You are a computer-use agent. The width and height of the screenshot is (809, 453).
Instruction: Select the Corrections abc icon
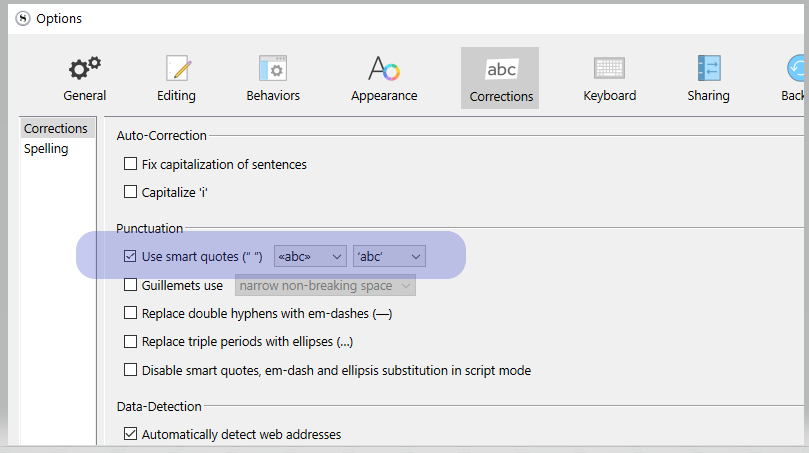point(501,69)
